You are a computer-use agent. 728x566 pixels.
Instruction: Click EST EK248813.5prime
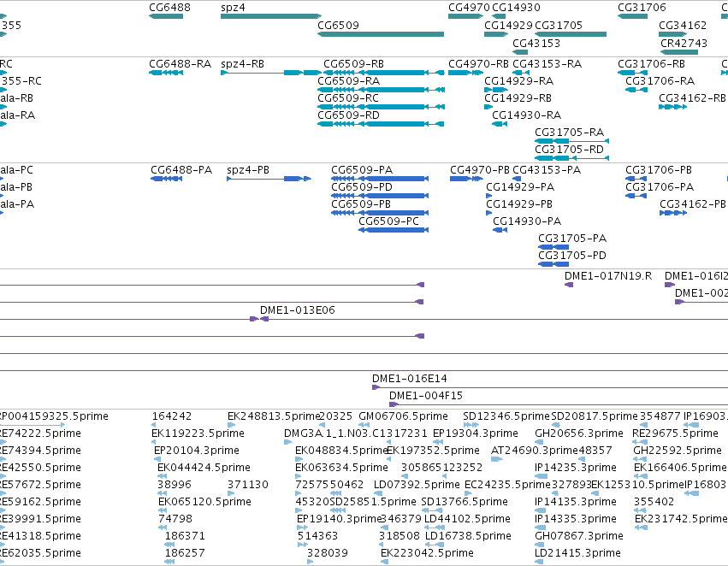click(x=230, y=425)
